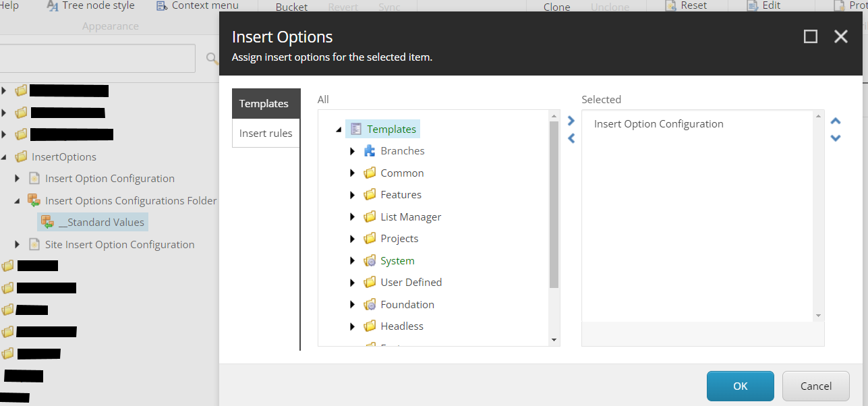
Task: Maximize the Insert Options dialog
Action: [x=811, y=36]
